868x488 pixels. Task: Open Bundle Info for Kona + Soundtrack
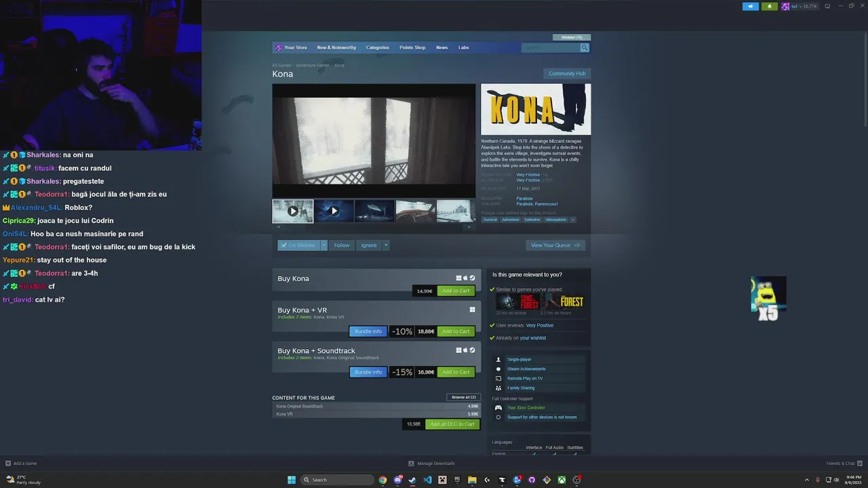[368, 372]
